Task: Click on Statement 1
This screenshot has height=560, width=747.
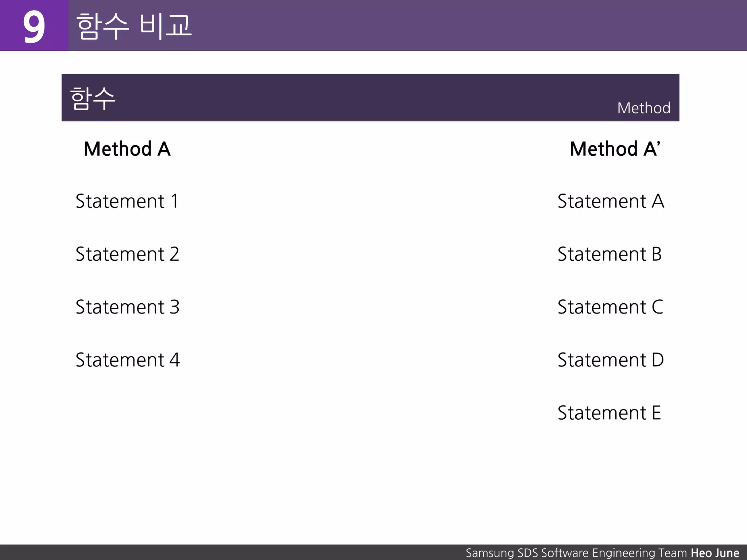Action: pyautogui.click(x=127, y=201)
